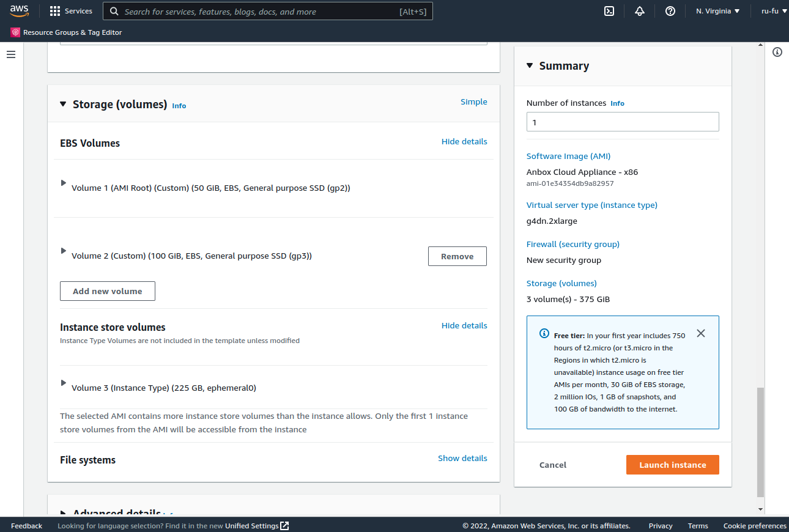789x532 pixels.
Task: Open the notifications bell
Action: pyautogui.click(x=640, y=11)
